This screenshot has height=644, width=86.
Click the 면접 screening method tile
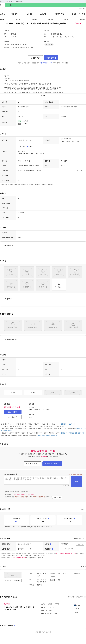33,392
